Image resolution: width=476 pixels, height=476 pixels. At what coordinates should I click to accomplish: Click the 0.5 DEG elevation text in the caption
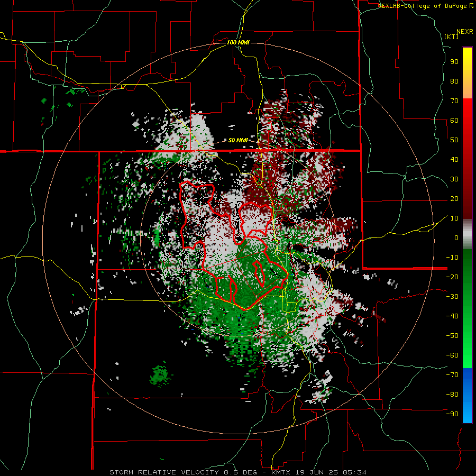pos(241,472)
